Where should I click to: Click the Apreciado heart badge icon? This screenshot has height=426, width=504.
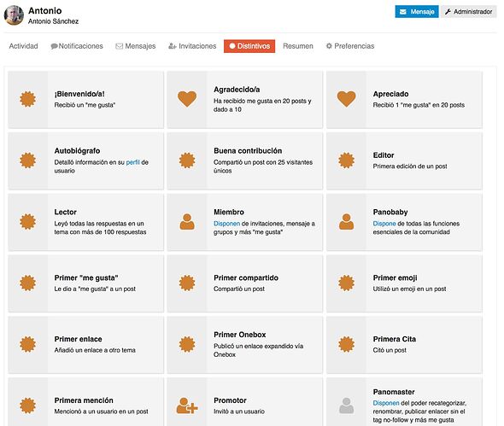click(x=346, y=99)
